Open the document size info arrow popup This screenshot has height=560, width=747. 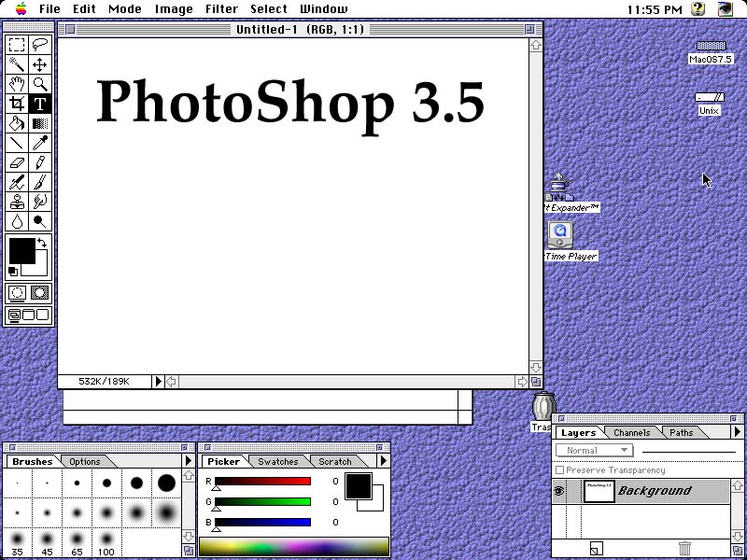(x=159, y=382)
